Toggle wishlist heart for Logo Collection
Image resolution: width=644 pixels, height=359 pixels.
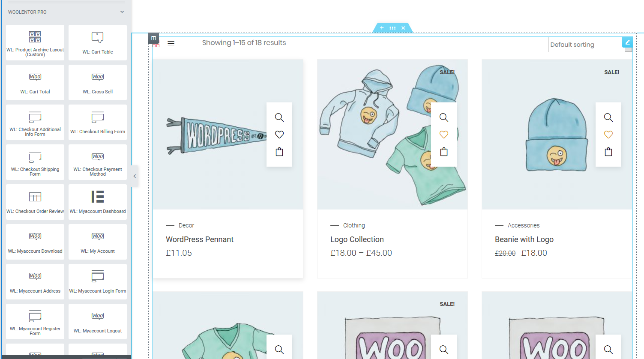(444, 135)
